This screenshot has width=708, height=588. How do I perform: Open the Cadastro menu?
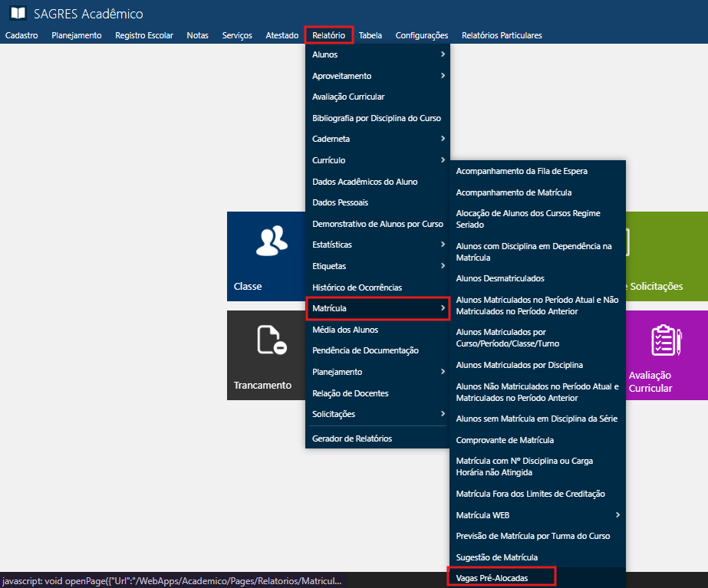pyautogui.click(x=21, y=35)
